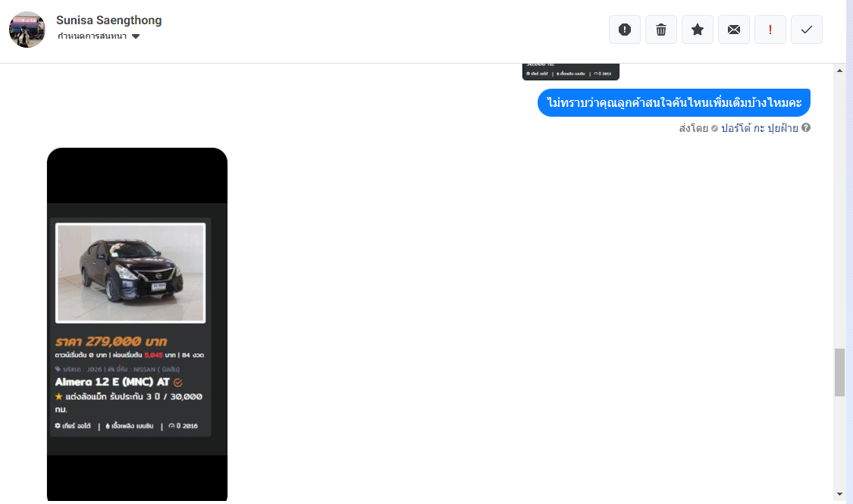This screenshot has height=504, width=853.
Task: Open Almera car listing image attachment
Action: pyautogui.click(x=137, y=324)
